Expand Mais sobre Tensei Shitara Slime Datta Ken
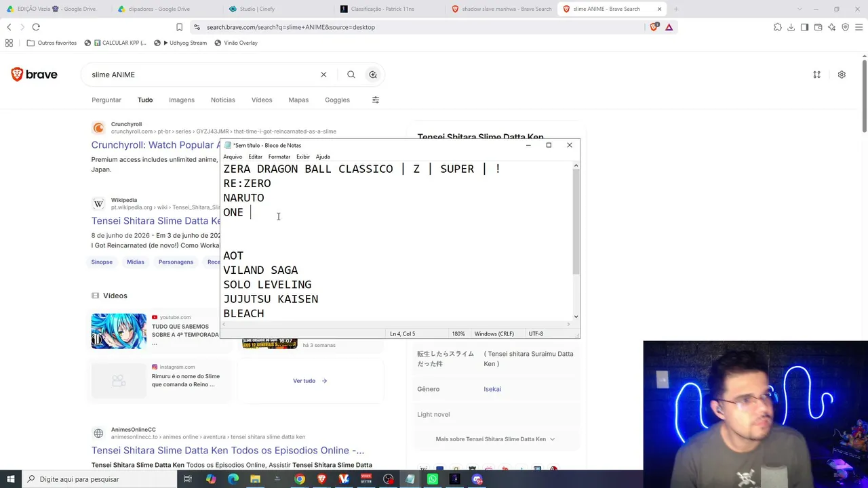Image resolution: width=868 pixels, height=488 pixels. tap(495, 439)
